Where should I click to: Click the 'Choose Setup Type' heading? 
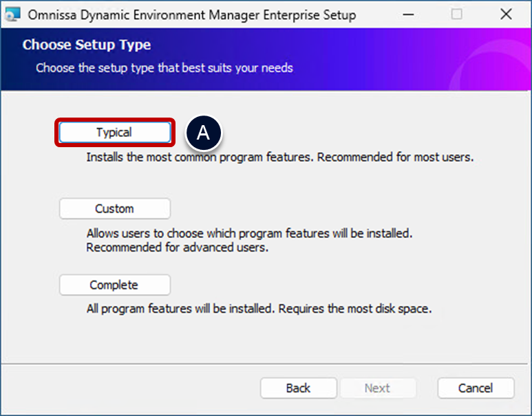coord(87,45)
